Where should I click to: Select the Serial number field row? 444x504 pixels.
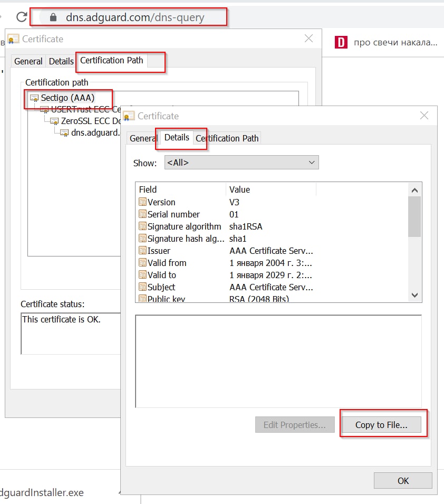coord(272,214)
